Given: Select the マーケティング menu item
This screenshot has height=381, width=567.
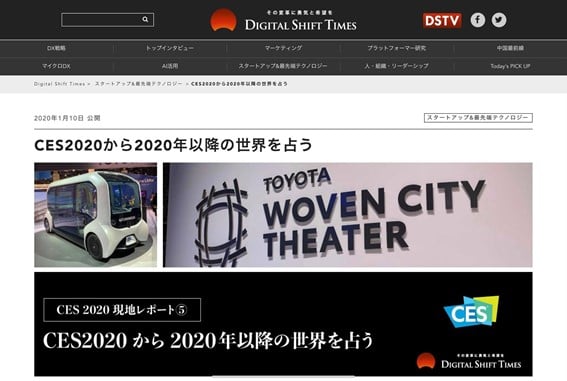Looking at the screenshot, I should [283, 48].
